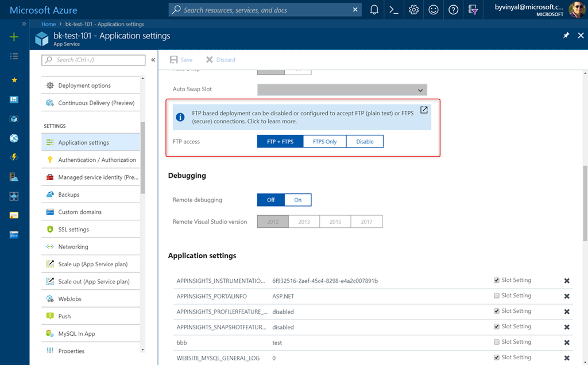Open portal settings gear icon
Screen dimensions: 588x365
point(413,10)
